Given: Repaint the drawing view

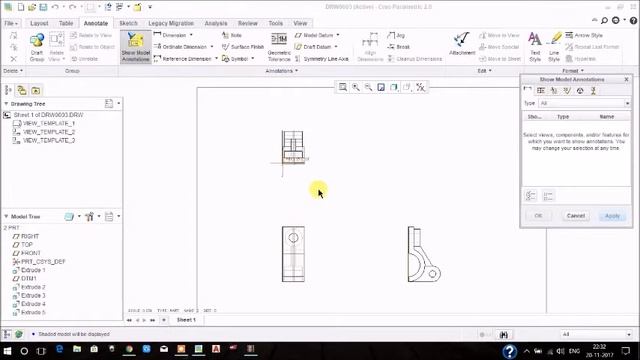Looking at the screenshot, I should pos(381,87).
